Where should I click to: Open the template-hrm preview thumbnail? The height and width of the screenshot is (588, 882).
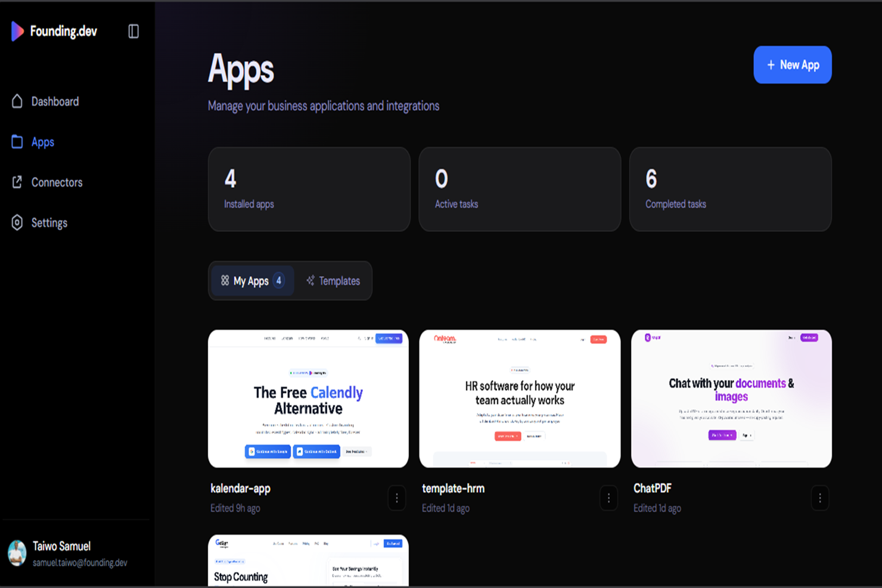coord(520,399)
